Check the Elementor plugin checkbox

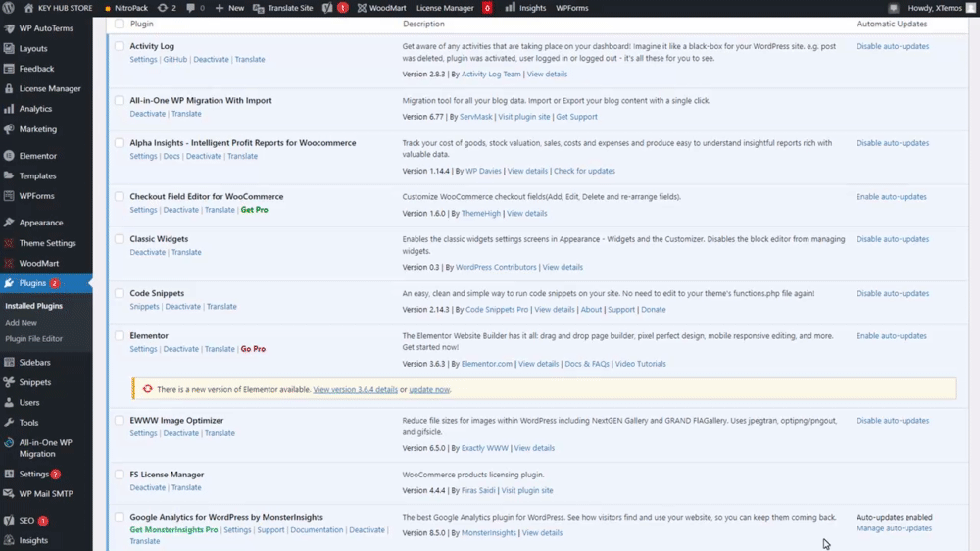(x=120, y=336)
